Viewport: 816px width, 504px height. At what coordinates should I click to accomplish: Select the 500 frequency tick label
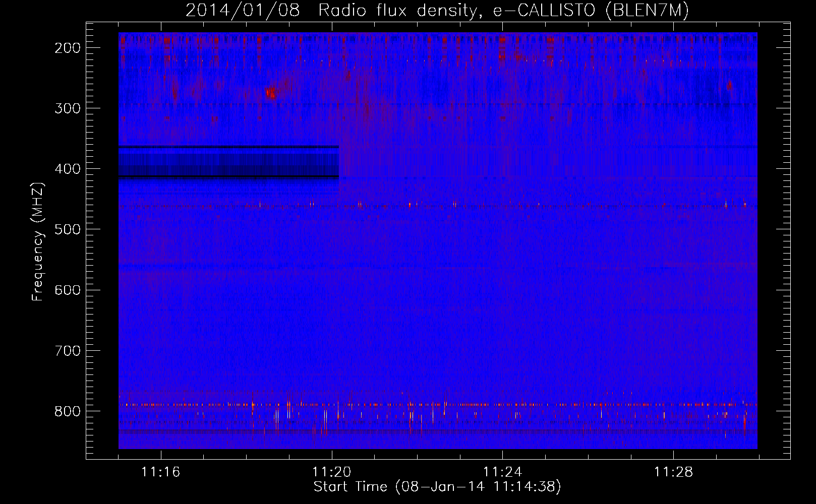pyautogui.click(x=67, y=229)
